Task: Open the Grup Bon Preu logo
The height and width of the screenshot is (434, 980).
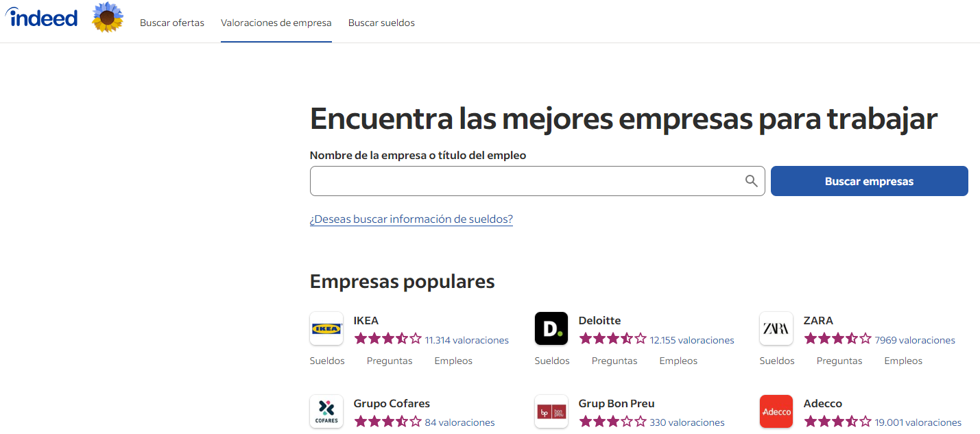Action: (551, 411)
